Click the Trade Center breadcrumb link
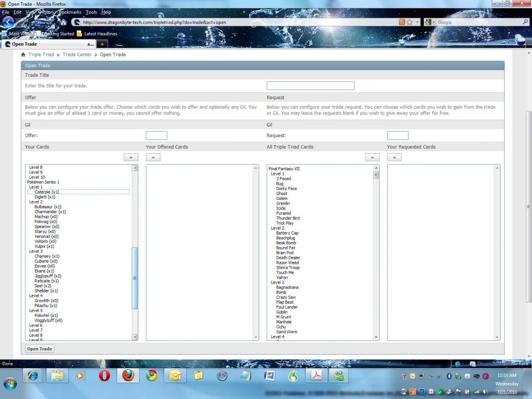 click(x=77, y=55)
